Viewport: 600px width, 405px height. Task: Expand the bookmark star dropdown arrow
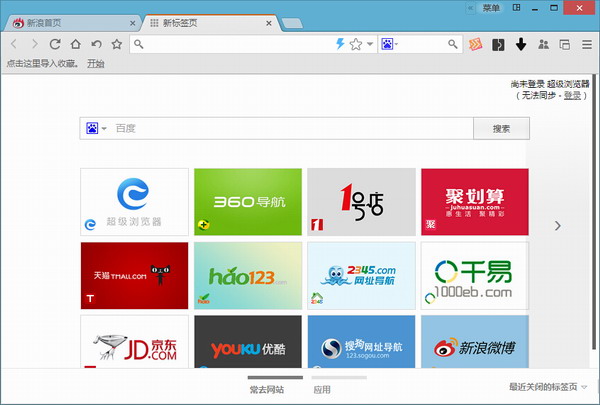370,44
